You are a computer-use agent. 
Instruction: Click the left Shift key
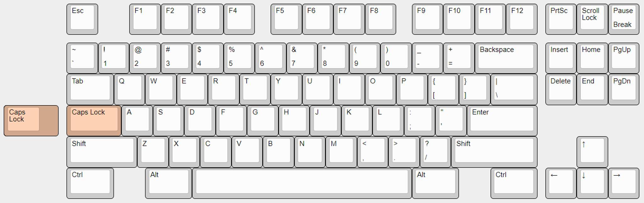[102, 152]
